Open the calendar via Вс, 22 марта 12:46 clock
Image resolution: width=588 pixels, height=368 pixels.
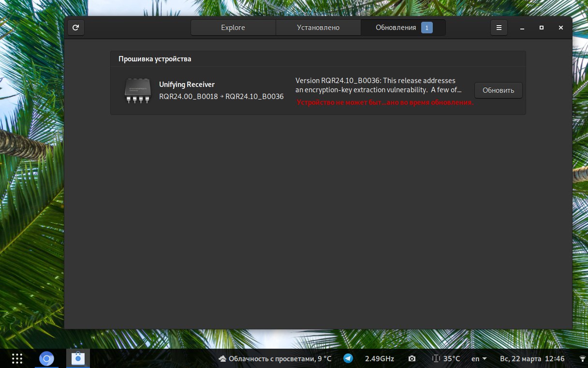[532, 359]
